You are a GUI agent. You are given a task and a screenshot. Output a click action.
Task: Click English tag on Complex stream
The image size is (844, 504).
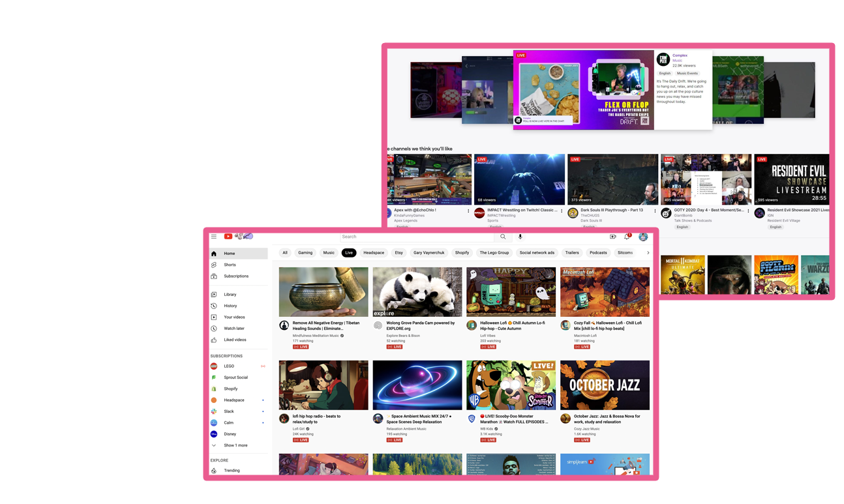[665, 73]
